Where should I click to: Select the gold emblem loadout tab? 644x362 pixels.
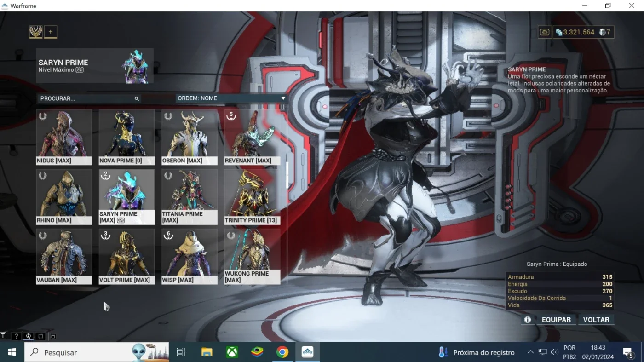pos(36,32)
